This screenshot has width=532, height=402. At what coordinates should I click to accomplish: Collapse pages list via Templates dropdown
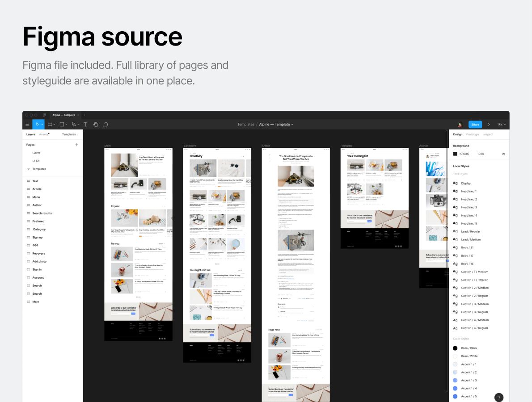(70, 134)
